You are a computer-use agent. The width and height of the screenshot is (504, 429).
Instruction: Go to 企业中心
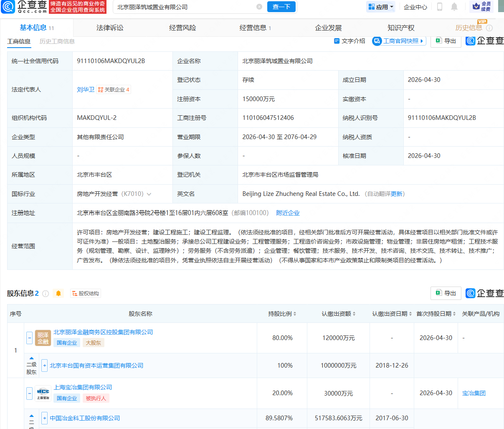pyautogui.click(x=415, y=7)
